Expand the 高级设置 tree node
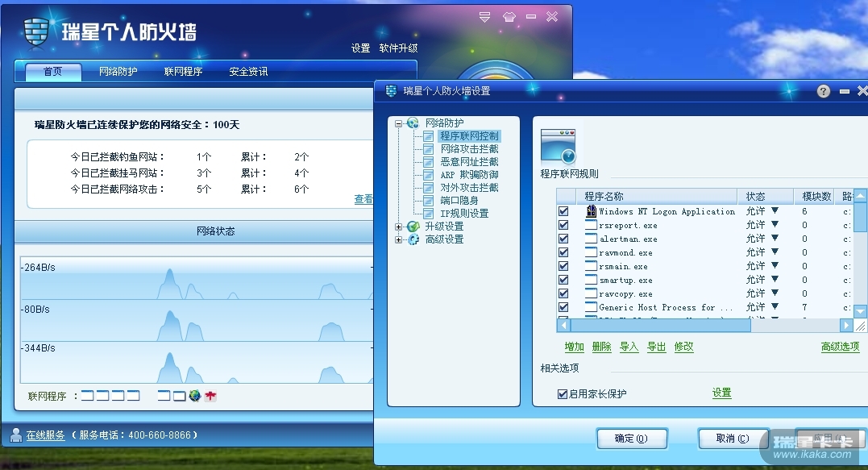The height and width of the screenshot is (470, 868). (x=399, y=239)
